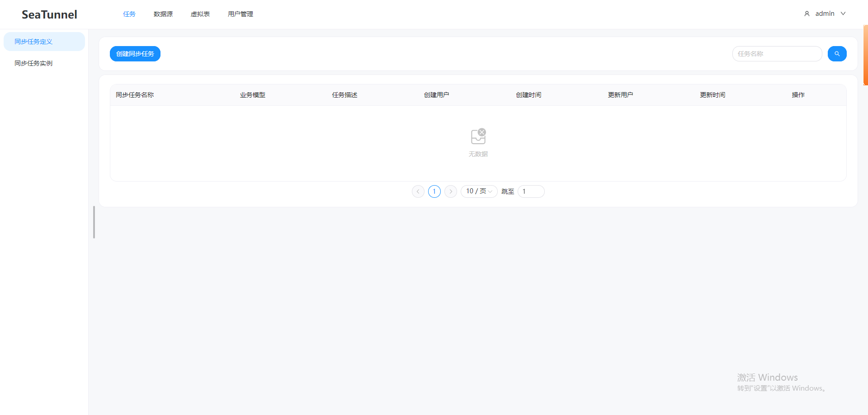Click the 更新时间 column header
Screen dimensions: 868x415
pos(713,95)
